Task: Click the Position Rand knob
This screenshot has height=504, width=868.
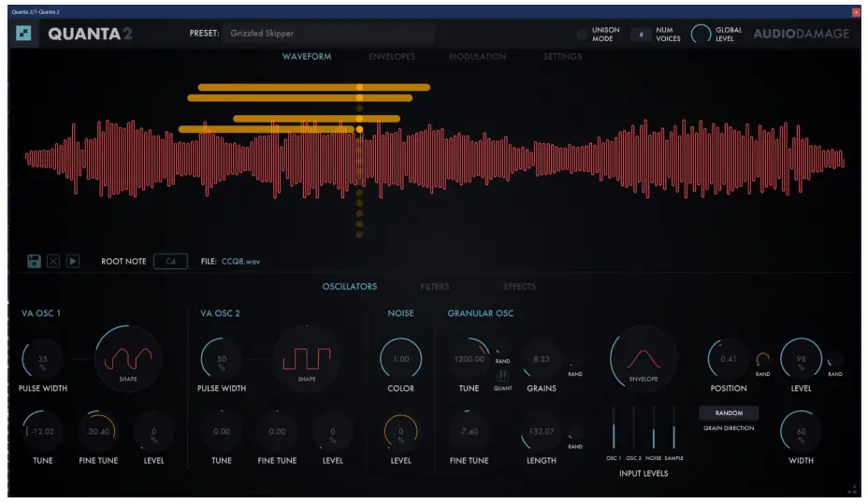Action: (x=762, y=359)
